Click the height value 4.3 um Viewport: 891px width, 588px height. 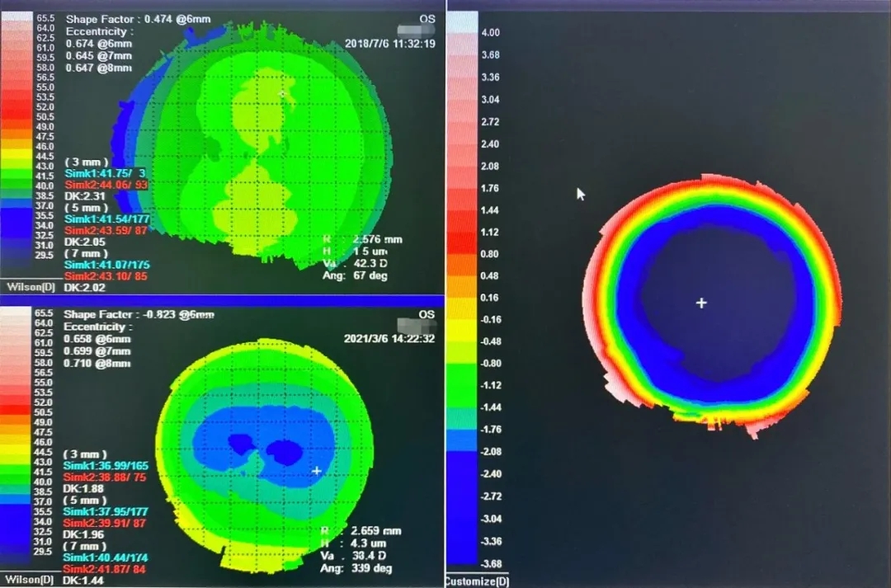coord(368,543)
